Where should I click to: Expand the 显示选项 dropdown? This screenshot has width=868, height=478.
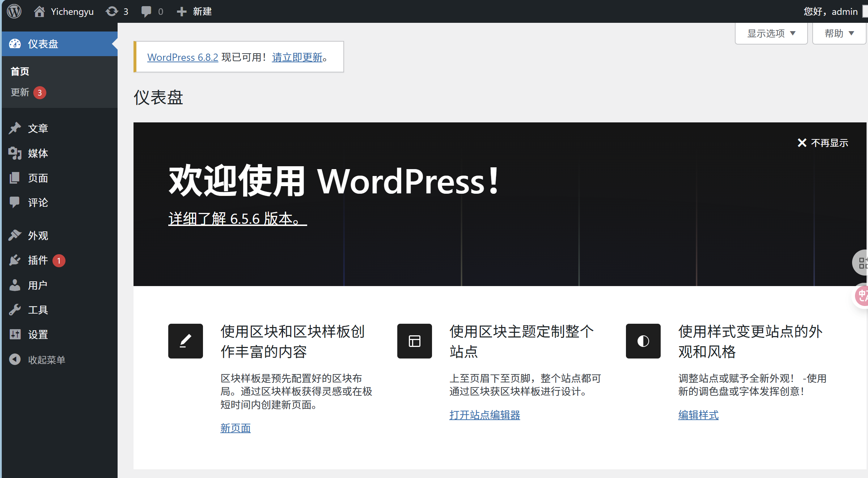pyautogui.click(x=771, y=33)
